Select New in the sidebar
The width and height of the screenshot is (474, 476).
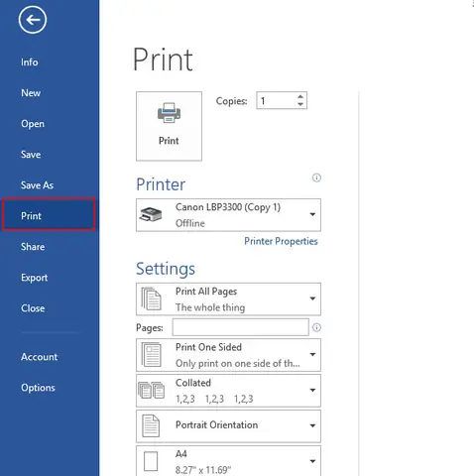pyautogui.click(x=31, y=93)
